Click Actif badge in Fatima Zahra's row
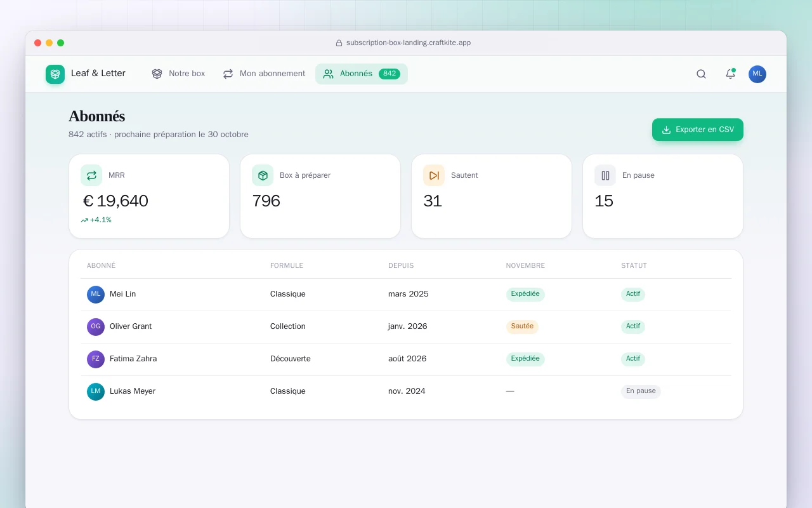This screenshot has height=508, width=812. pyautogui.click(x=633, y=359)
